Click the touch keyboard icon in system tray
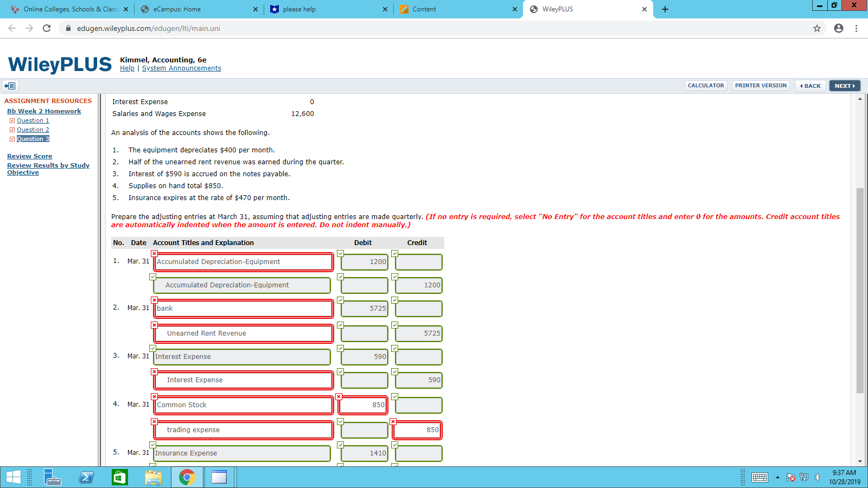This screenshot has width=868, height=488. click(x=759, y=477)
